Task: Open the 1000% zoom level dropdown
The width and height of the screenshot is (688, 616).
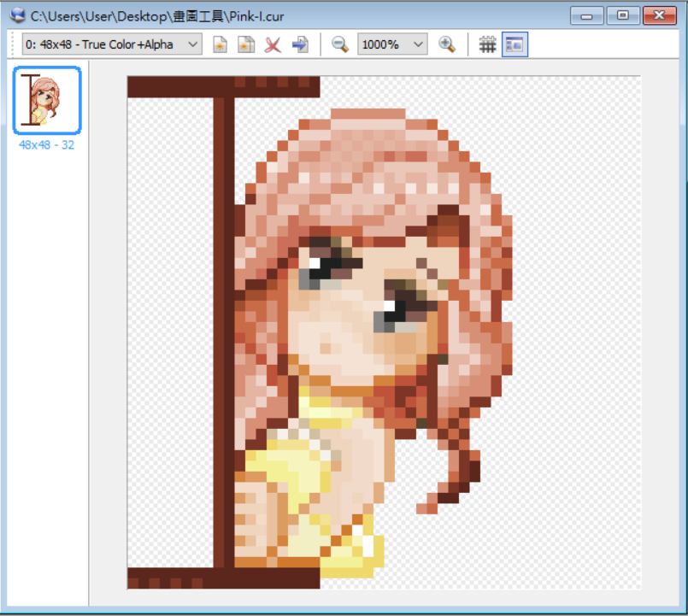Action: coord(392,44)
